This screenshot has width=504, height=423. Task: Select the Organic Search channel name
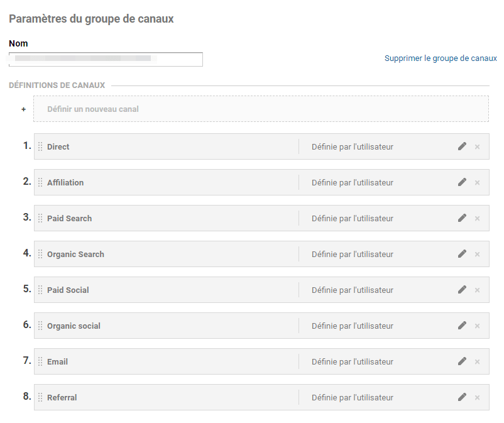click(x=75, y=254)
